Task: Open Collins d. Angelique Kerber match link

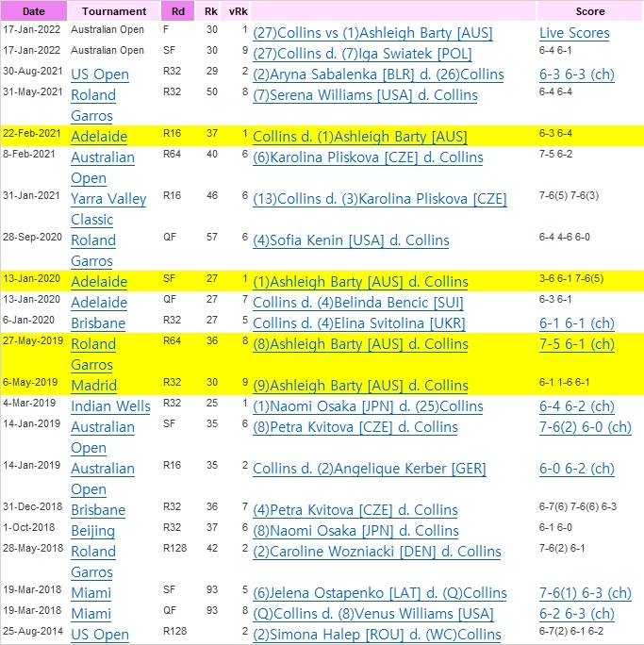Action: 370,469
